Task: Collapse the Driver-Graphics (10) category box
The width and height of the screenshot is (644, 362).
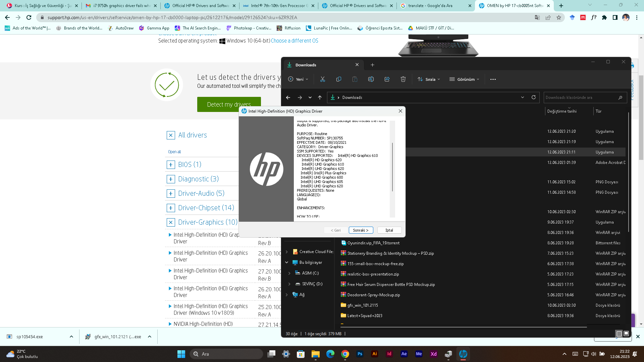Action: (171, 222)
